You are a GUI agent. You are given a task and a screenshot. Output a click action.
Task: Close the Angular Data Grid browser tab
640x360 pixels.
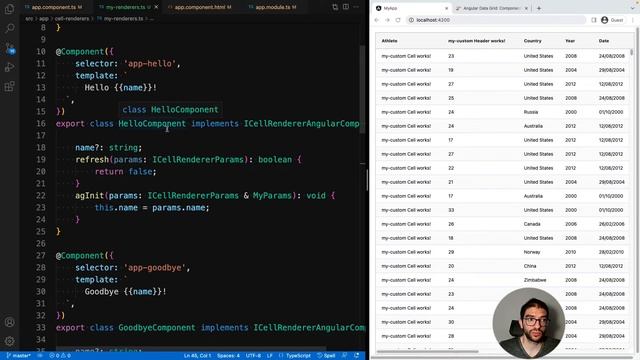(x=526, y=8)
